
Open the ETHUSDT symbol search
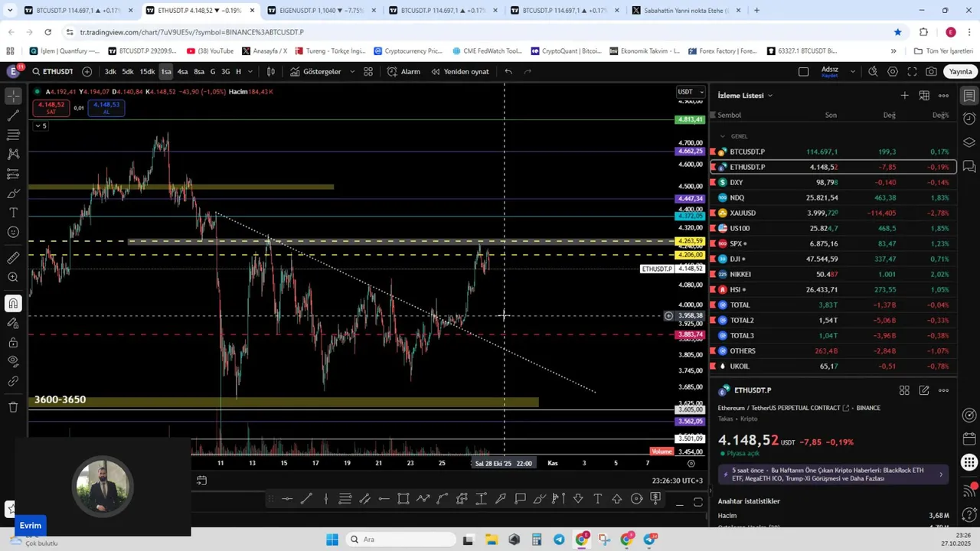52,71
